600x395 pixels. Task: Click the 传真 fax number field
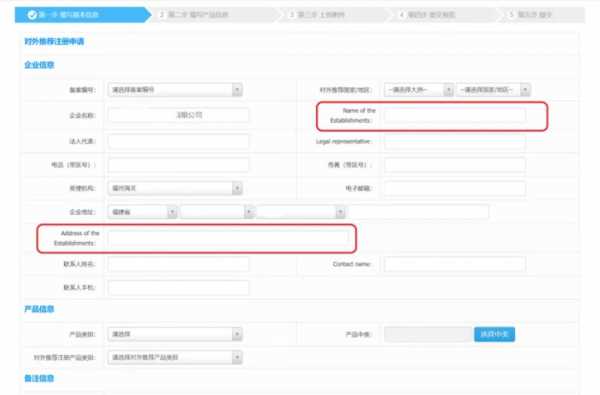[455, 165]
